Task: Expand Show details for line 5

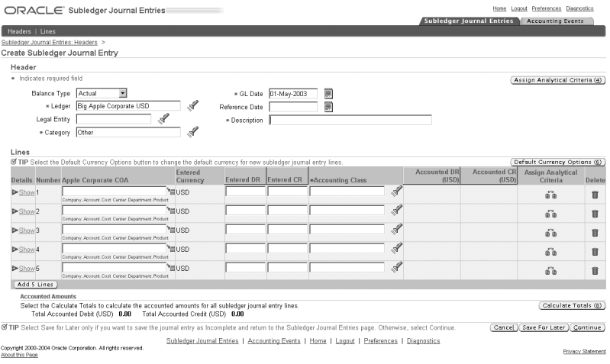Action: (24, 269)
